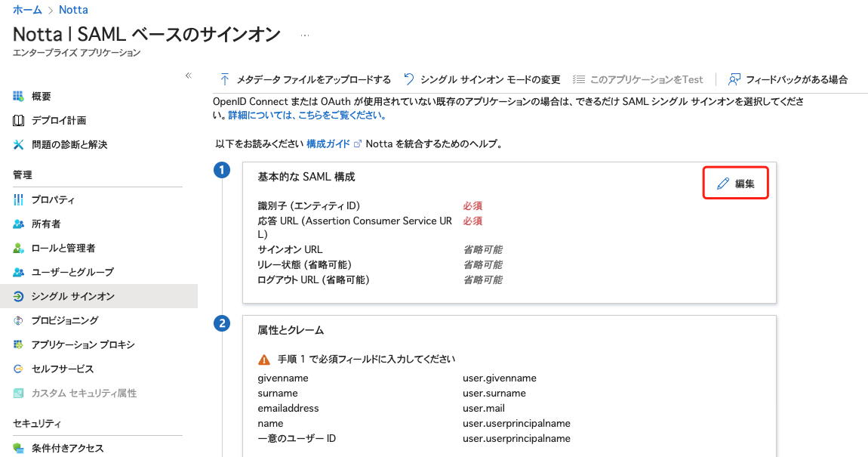This screenshot has height=457, width=868.
Task: Click the feedback person icon
Action: 734,79
